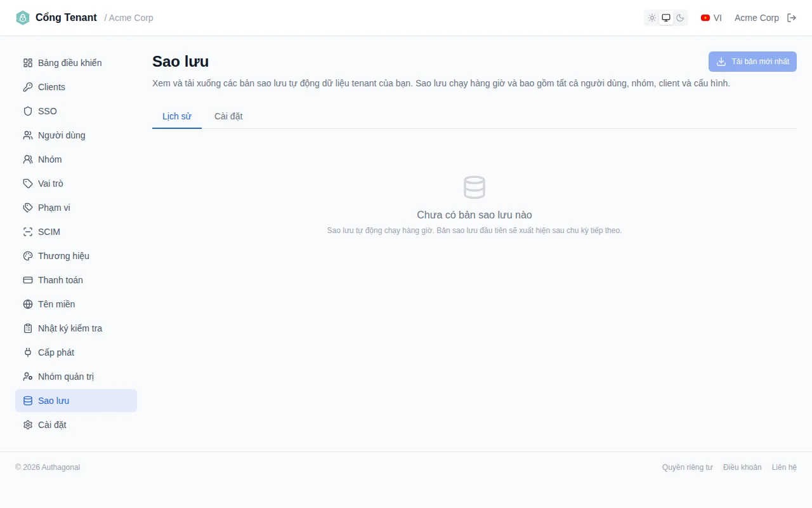Switch to dark theme moon icon
The image size is (812, 508).
[680, 18]
